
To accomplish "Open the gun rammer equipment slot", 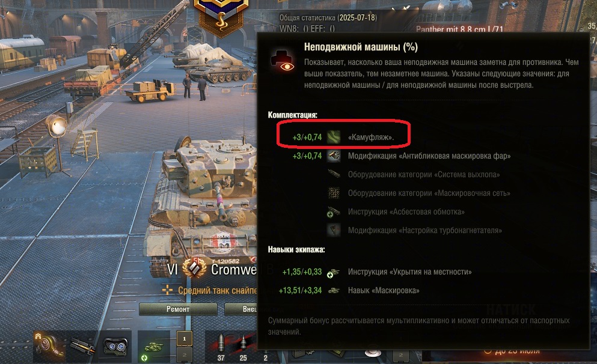I will point(82,346).
